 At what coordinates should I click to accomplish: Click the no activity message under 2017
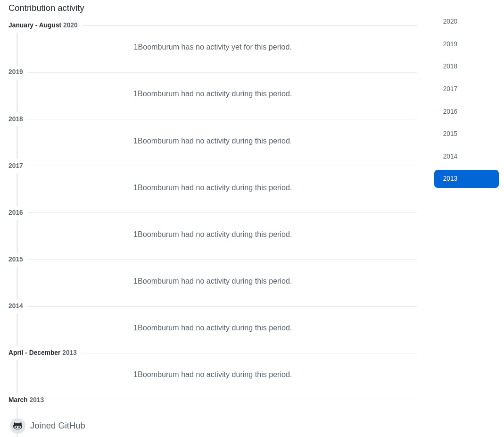(213, 188)
